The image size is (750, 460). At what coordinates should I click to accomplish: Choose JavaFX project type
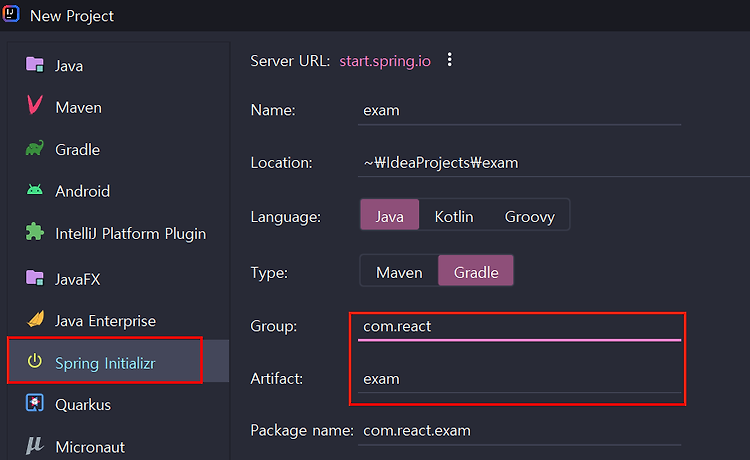point(118,279)
